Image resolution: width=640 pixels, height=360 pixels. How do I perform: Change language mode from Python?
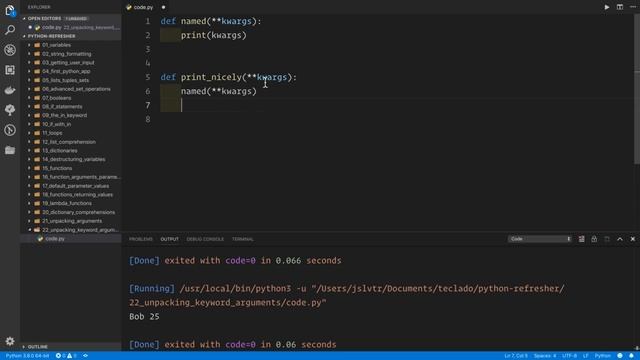(602, 356)
